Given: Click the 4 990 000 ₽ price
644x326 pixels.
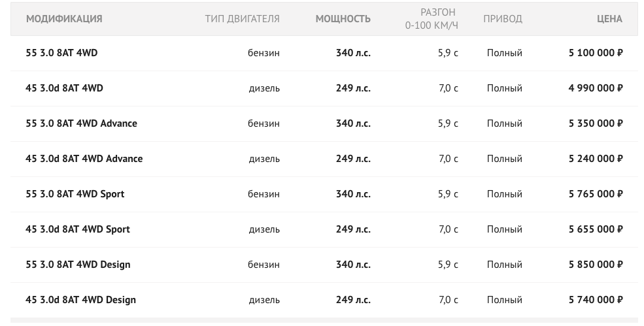Looking at the screenshot, I should (x=596, y=88).
